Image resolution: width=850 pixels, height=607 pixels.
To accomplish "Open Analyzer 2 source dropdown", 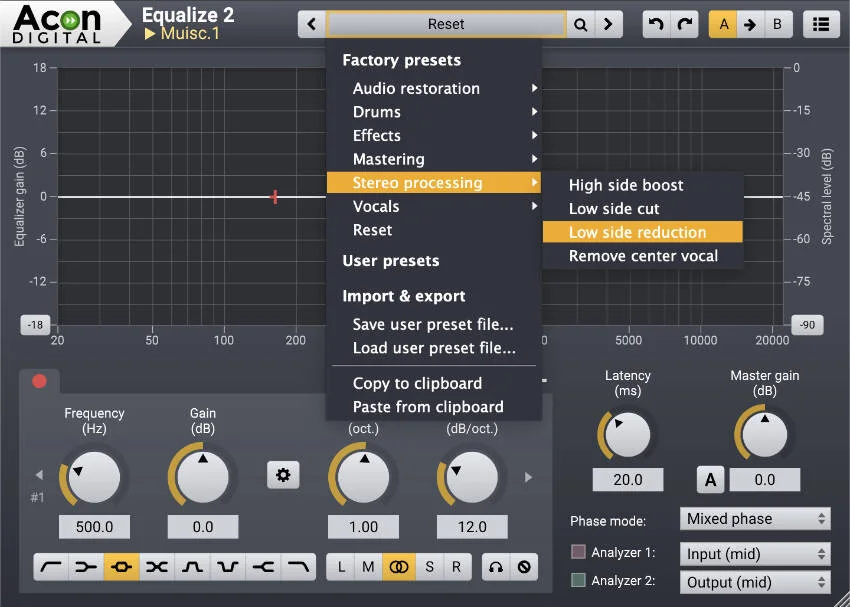I will tap(755, 583).
